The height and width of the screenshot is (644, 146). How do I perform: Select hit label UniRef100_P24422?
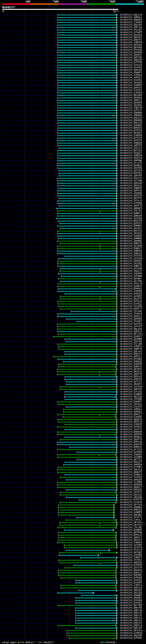click(131, 304)
